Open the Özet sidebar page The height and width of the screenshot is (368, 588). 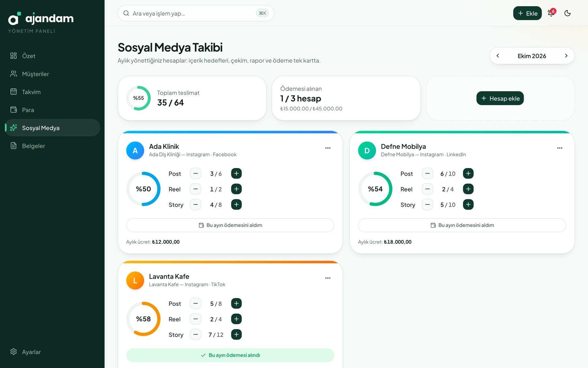pos(52,56)
